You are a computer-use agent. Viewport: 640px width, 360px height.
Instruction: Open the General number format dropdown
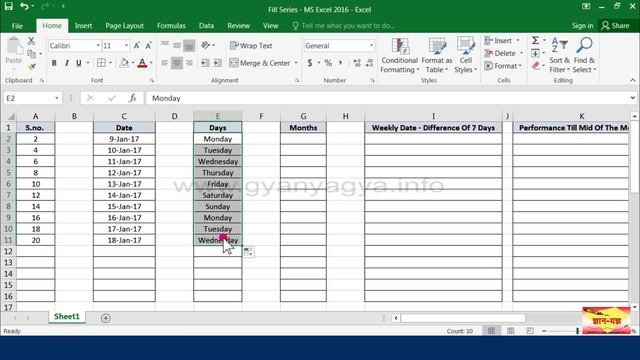(371, 46)
